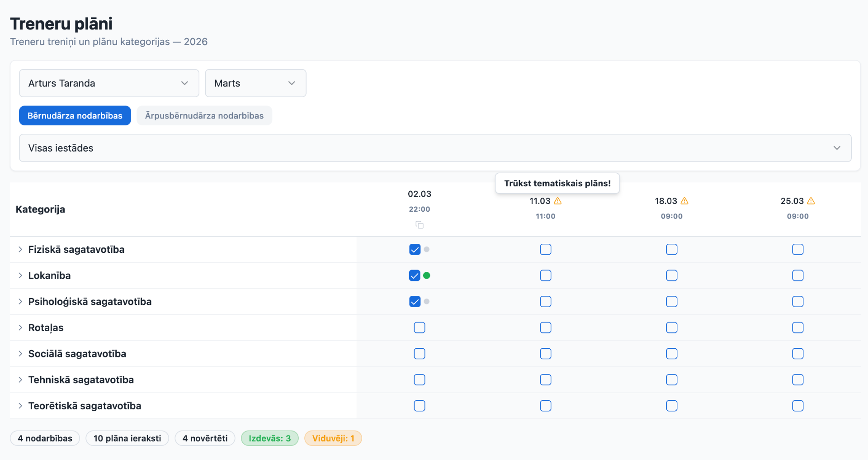Tick Teorētiskā sagatavotība under 25.03

pos(798,406)
